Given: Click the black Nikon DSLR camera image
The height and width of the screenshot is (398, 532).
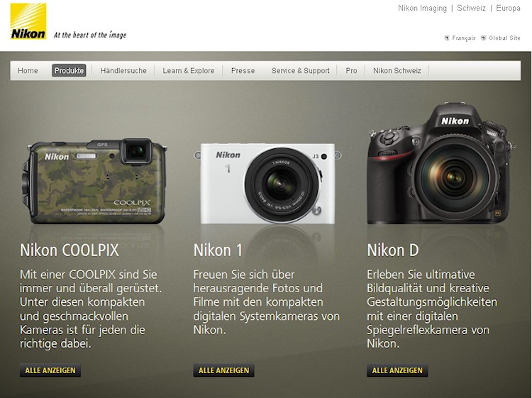Looking at the screenshot, I should click(x=441, y=164).
